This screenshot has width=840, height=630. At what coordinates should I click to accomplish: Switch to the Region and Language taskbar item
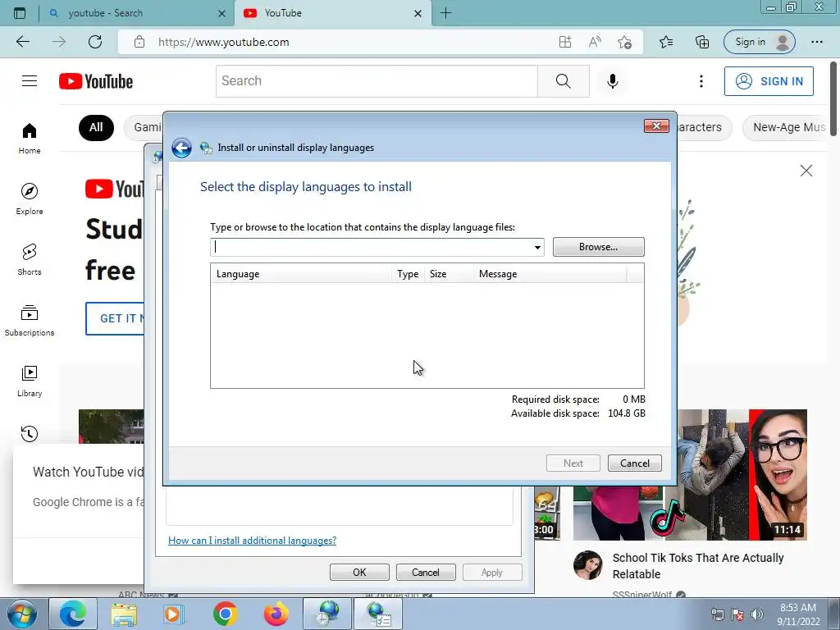point(327,614)
